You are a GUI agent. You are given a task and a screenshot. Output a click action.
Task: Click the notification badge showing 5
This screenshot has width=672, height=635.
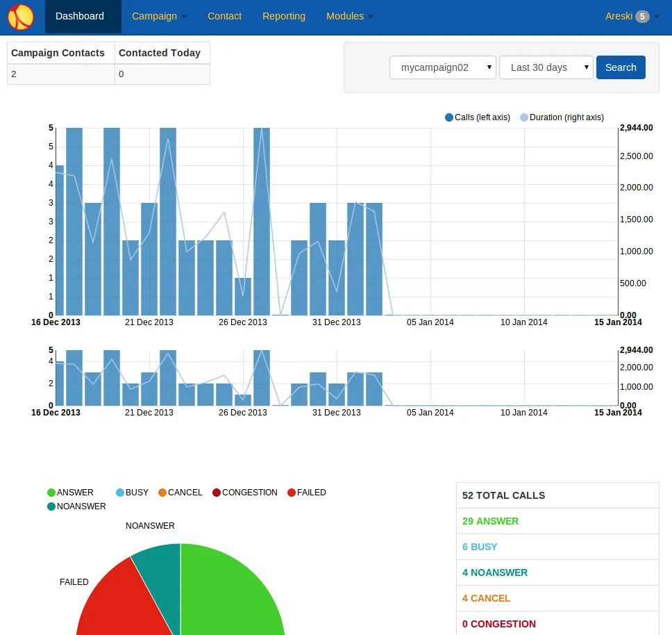(642, 16)
